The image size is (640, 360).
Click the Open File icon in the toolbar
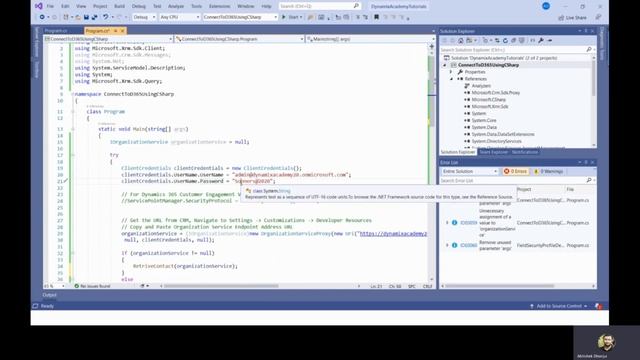(x=78, y=17)
